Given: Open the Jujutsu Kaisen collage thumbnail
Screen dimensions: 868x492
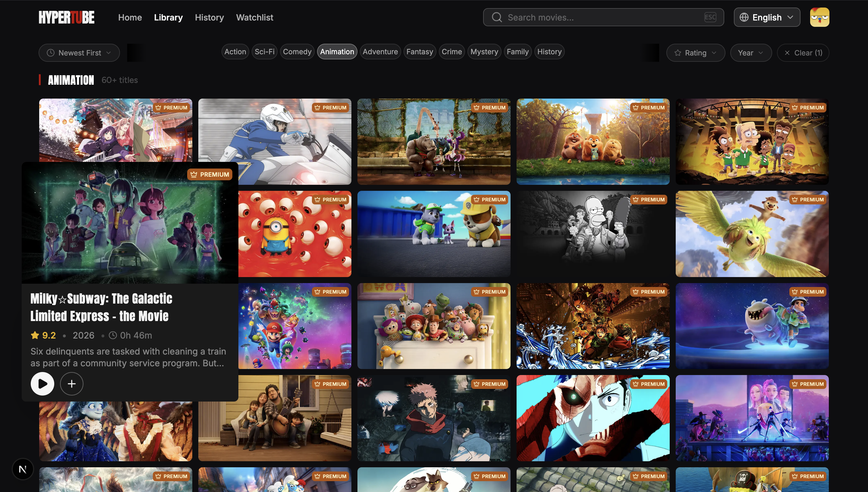Looking at the screenshot, I should (x=434, y=418).
